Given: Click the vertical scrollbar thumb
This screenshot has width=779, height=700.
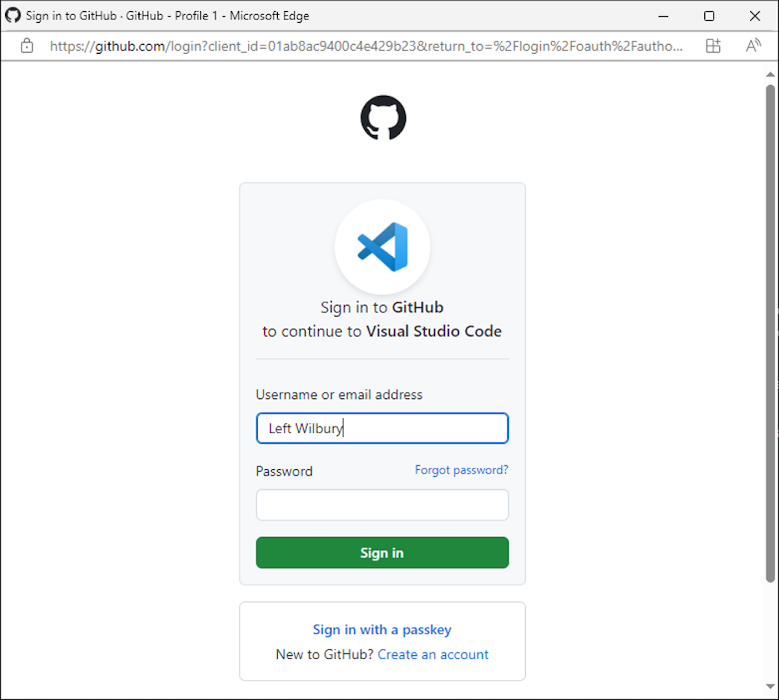Looking at the screenshot, I should [x=770, y=333].
